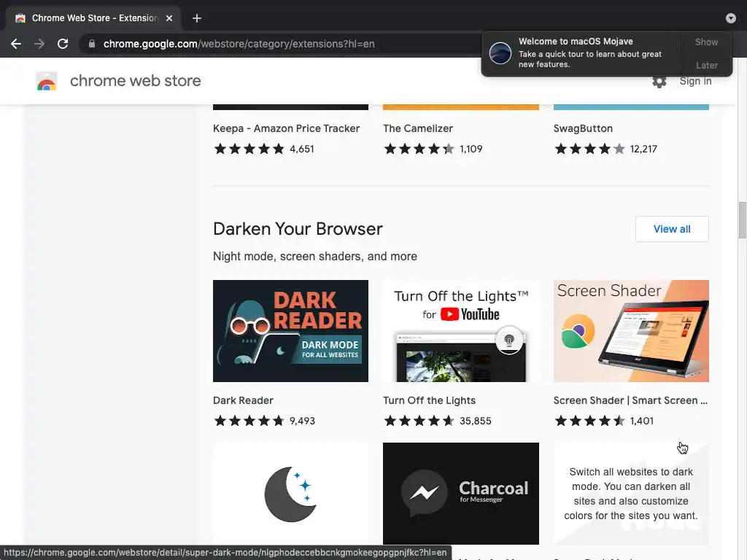Click The Camelizer star rating

tap(419, 149)
